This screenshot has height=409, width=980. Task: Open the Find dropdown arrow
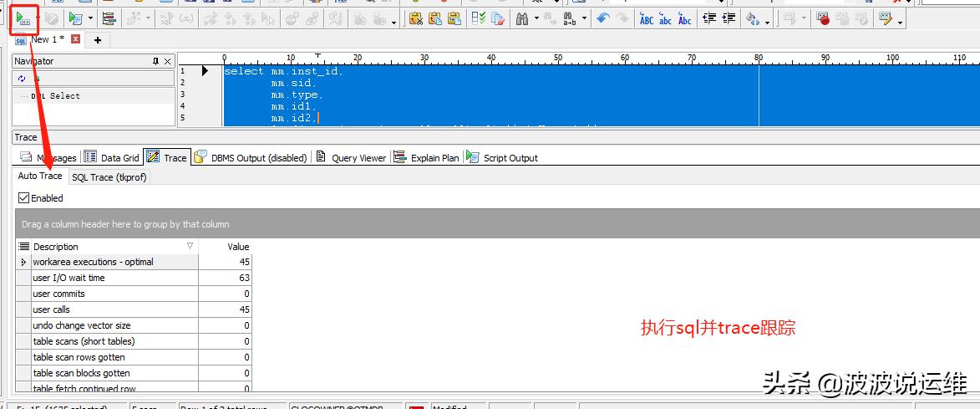point(537,18)
